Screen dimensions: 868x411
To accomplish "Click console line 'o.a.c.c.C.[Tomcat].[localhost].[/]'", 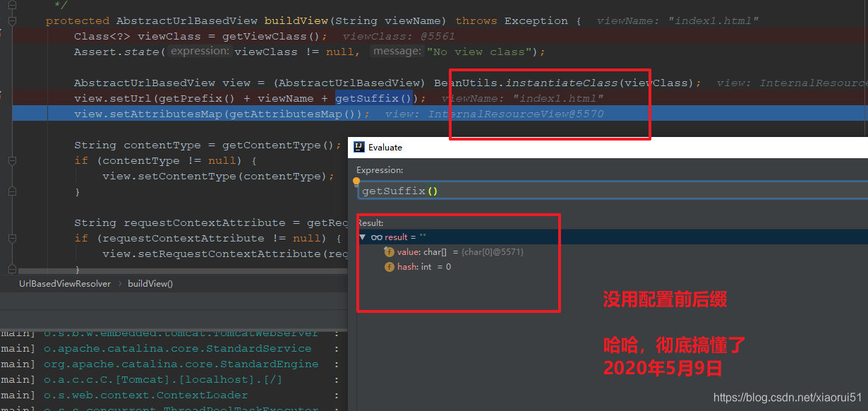I will coord(163,379).
